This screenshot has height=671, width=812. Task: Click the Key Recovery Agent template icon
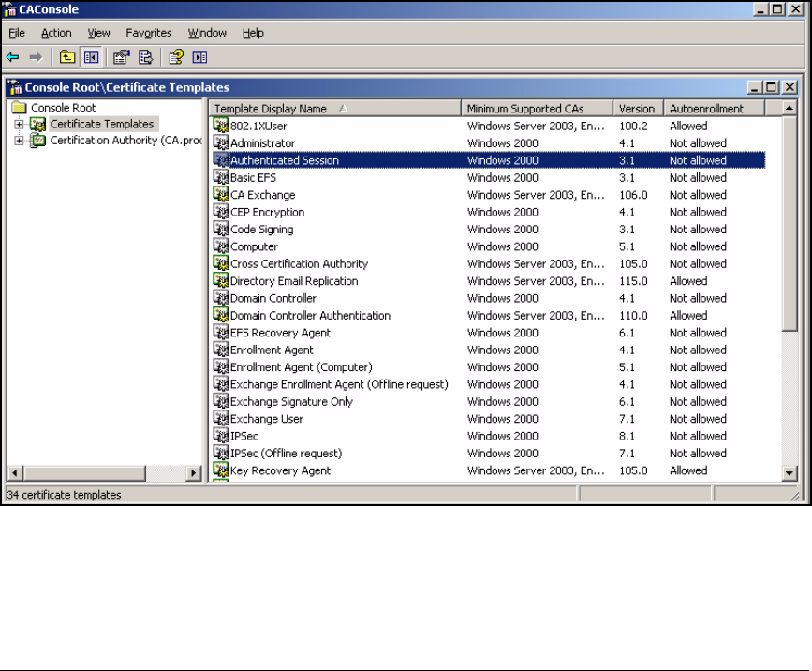point(221,470)
